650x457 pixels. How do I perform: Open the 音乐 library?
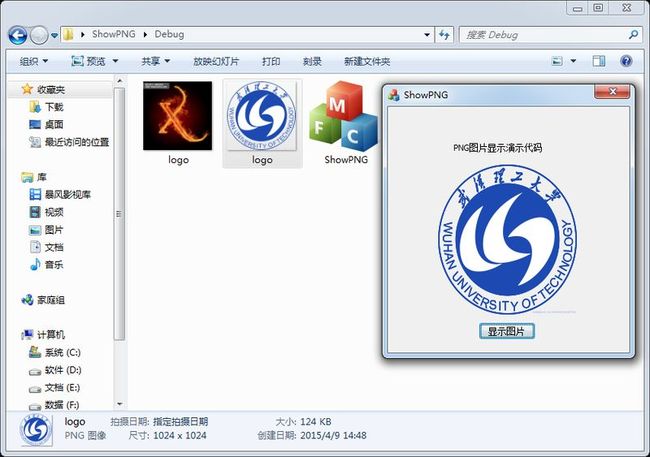click(x=54, y=265)
